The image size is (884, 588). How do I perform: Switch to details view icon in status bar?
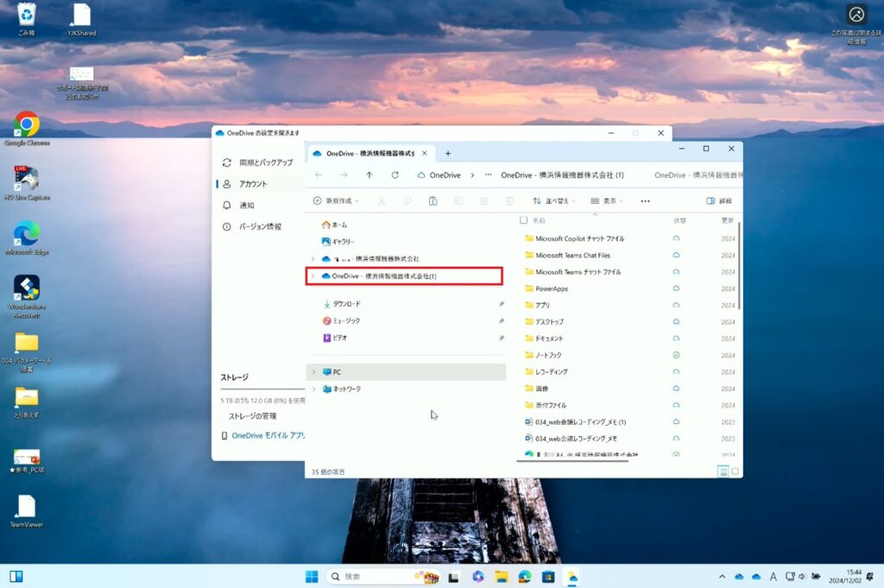coord(723,471)
